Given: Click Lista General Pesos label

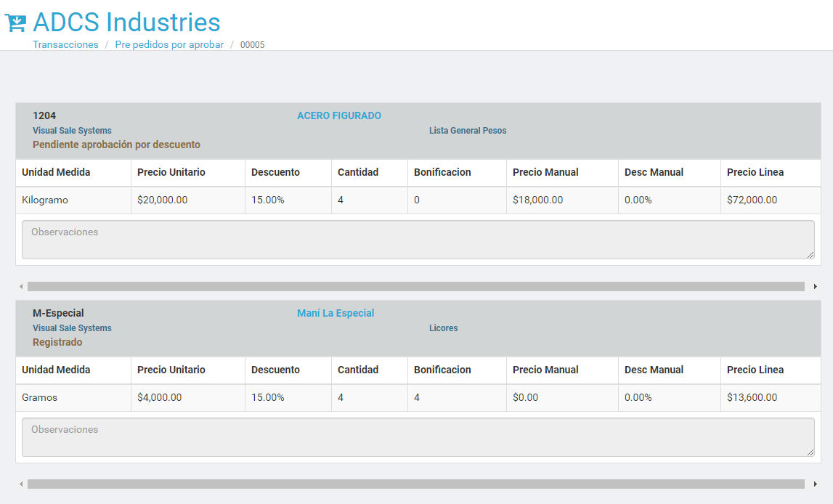Looking at the screenshot, I should click(468, 131).
